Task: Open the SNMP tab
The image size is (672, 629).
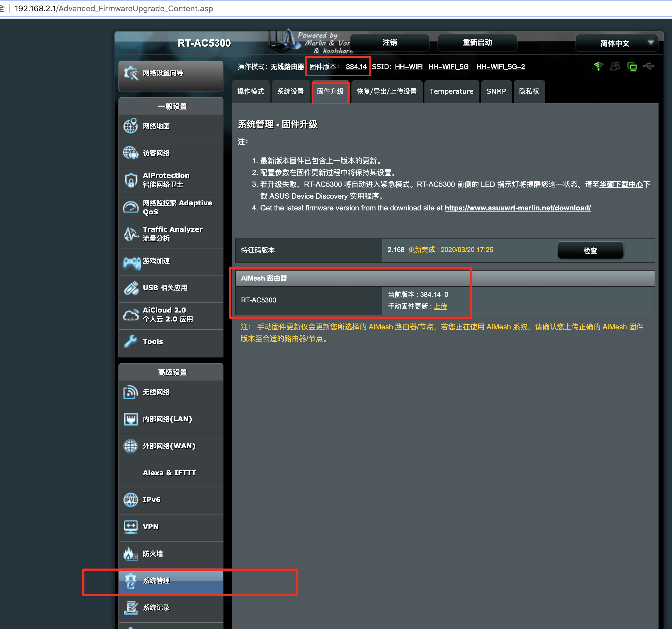Action: pos(496,91)
